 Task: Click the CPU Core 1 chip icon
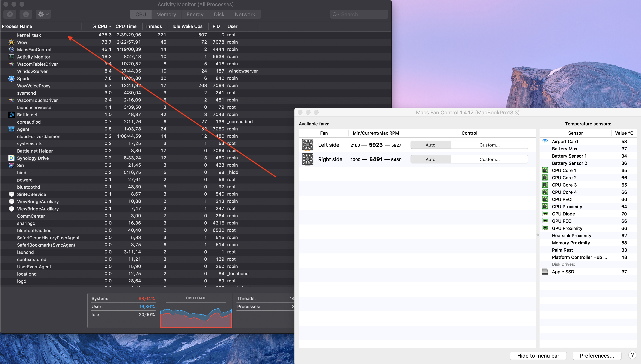(x=545, y=170)
